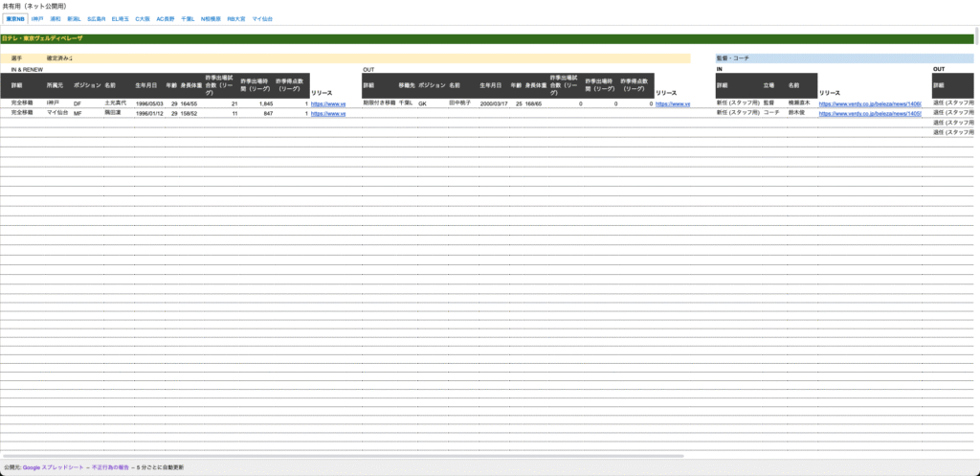The width and height of the screenshot is (980, 476).
Task: Switch to the マイ仙台 sheet tab
Action: 262,19
